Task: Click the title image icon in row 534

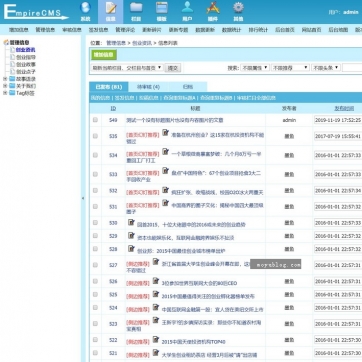Action: click(x=165, y=152)
